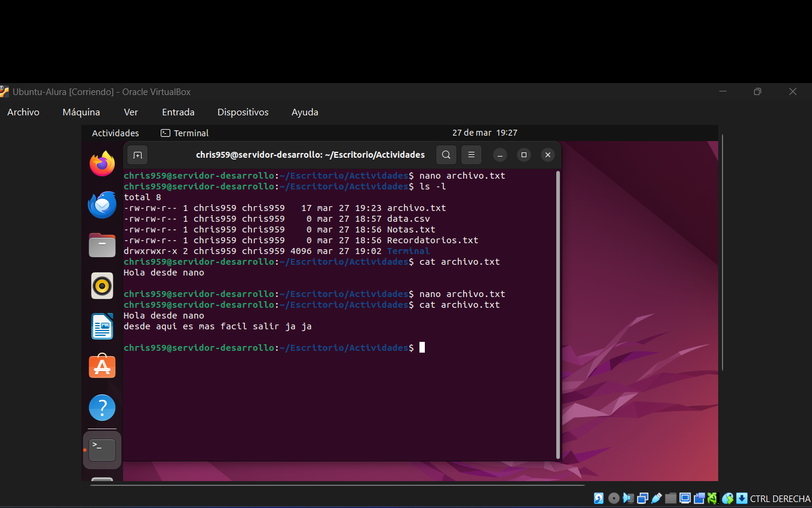
Task: Select the Terminal icon in the dock
Action: pyautogui.click(x=102, y=449)
